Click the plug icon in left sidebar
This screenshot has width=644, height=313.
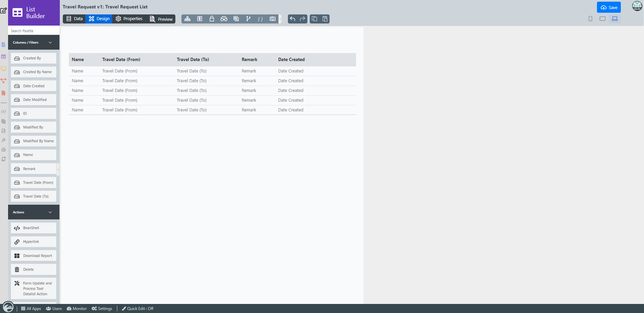pyautogui.click(x=3, y=140)
